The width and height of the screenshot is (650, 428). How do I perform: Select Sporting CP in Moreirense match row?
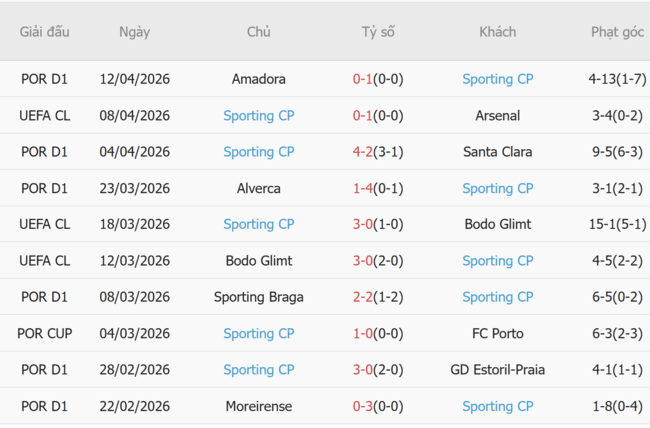click(x=497, y=406)
